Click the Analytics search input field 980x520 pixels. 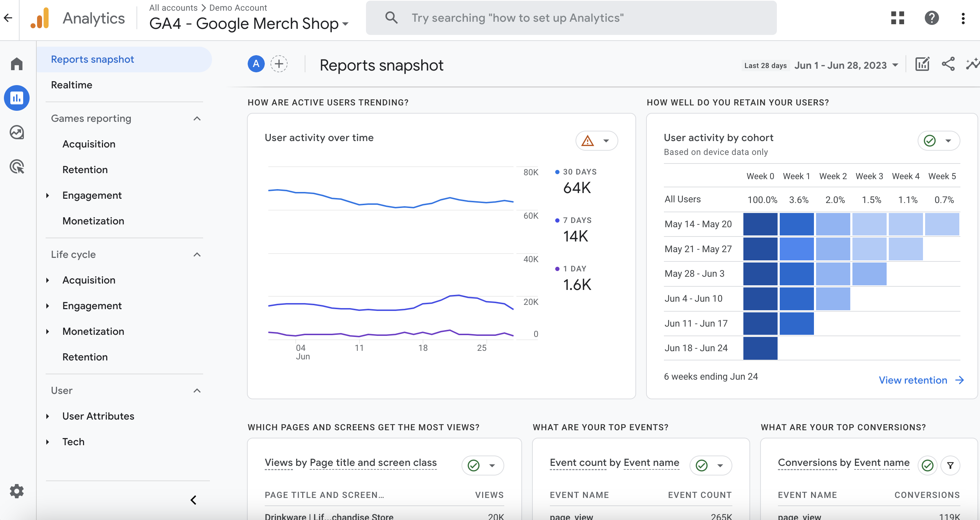pos(571,18)
